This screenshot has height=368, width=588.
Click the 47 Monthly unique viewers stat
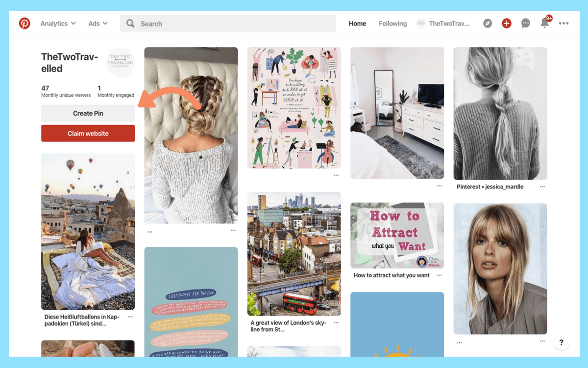click(66, 92)
